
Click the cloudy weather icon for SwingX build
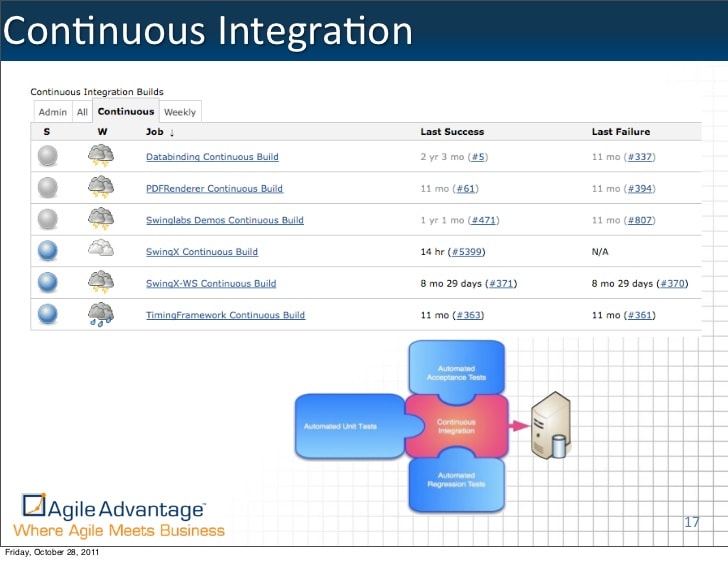pyautogui.click(x=101, y=251)
